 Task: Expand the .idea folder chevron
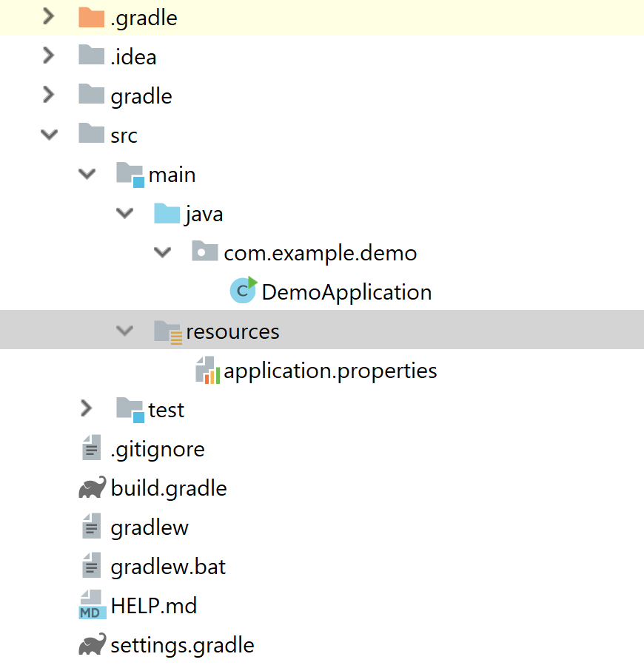click(x=49, y=56)
